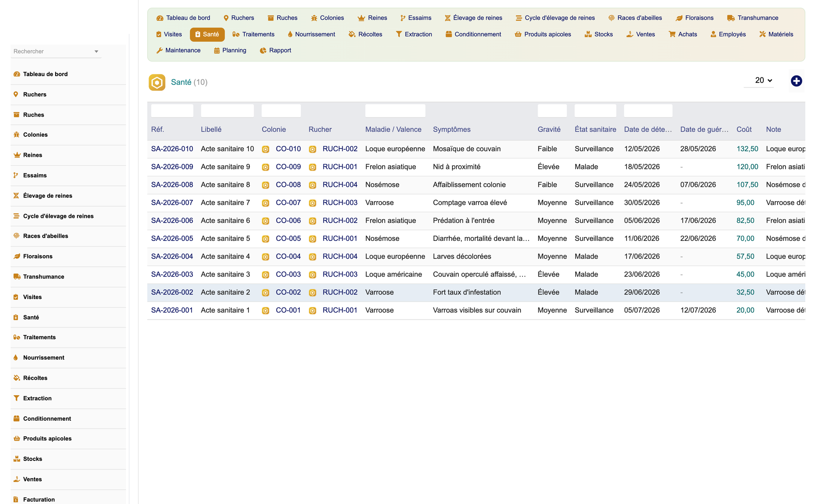This screenshot has width=814, height=504.
Task: Click the cost value 132,50
Action: [x=747, y=149]
